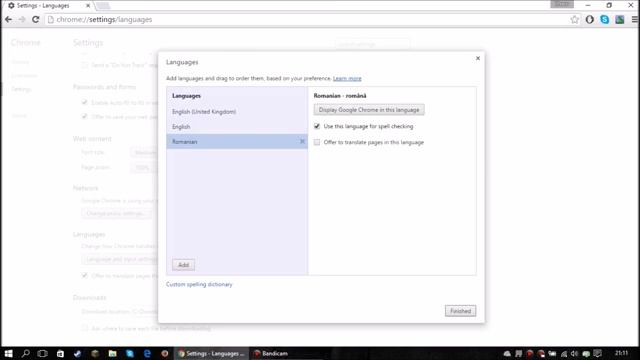Open taskbar search magnifier
This screenshot has width=640, height=360.
click(x=25, y=353)
